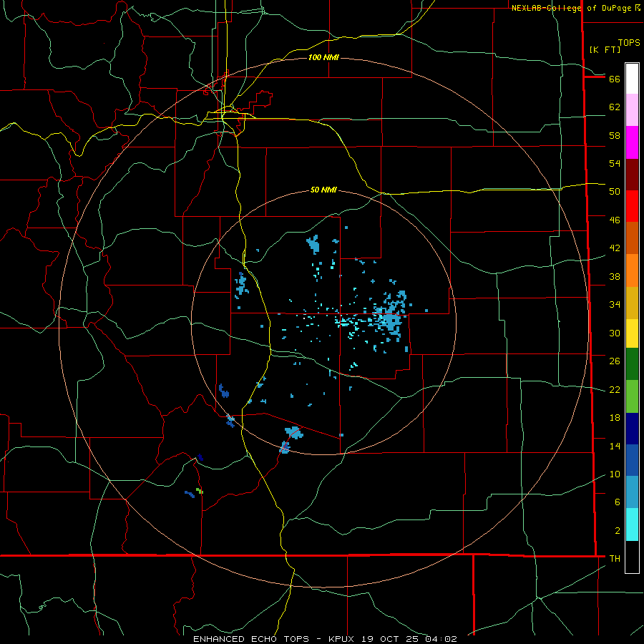644x644 pixels.
Task: Click the "30" legend value
Action: click(615, 333)
